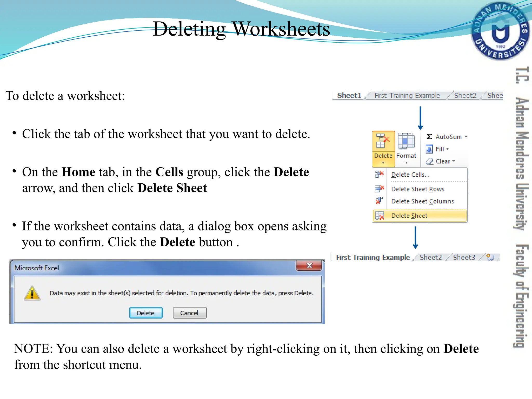Click the Adnan Menderes University logo
This screenshot has width=532, height=399.
coord(500,31)
